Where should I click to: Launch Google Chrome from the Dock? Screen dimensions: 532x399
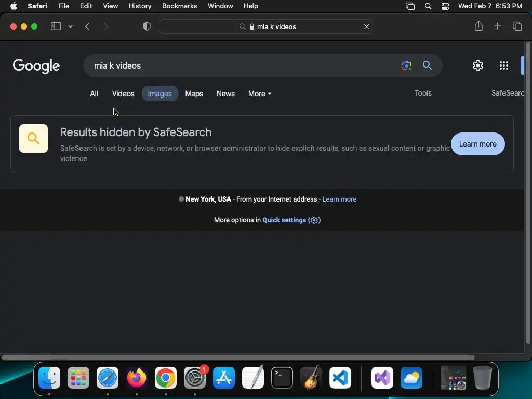pos(166,378)
